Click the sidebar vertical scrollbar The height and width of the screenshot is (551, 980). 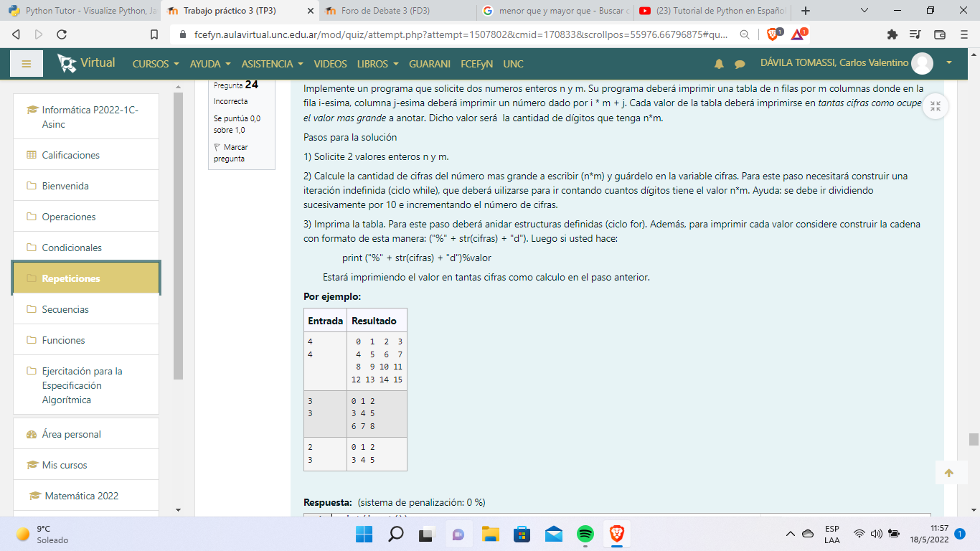(179, 237)
